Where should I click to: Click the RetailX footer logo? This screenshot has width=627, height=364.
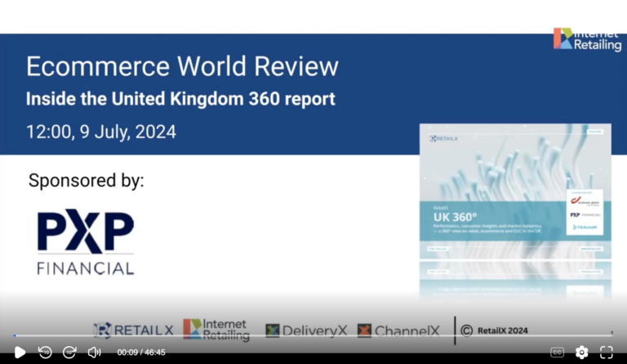134,331
